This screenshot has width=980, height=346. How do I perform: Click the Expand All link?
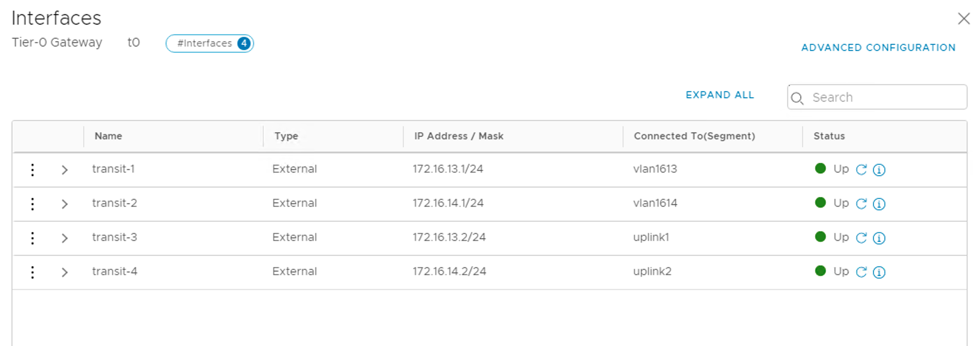click(719, 95)
